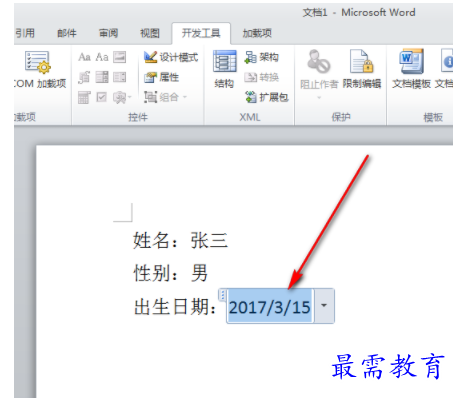The image size is (453, 398).
Task: Click the date field 2017/3/15
Action: pos(270,307)
